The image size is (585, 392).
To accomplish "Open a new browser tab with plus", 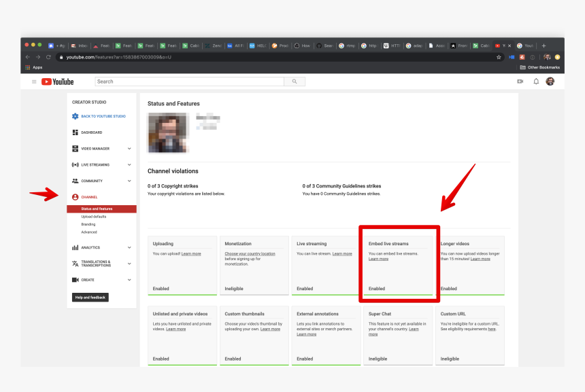I will (x=544, y=46).
